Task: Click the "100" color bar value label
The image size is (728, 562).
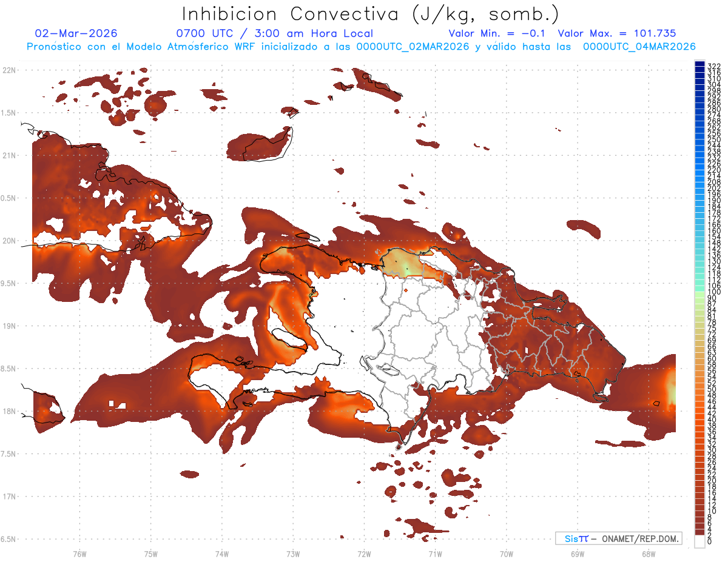Action: pos(713,292)
